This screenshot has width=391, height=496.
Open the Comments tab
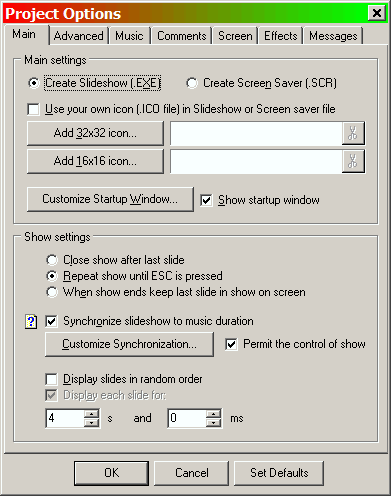coord(182,36)
